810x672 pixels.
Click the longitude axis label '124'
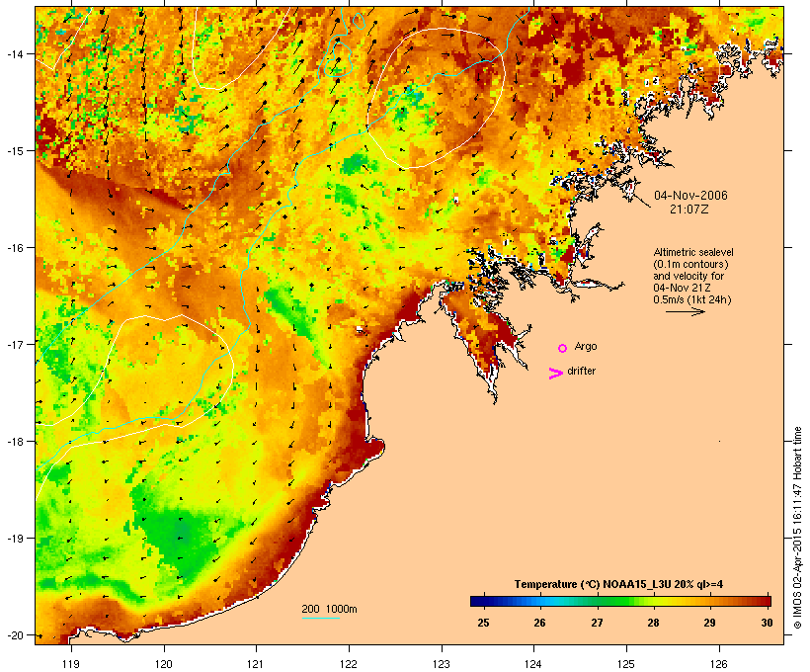click(x=533, y=664)
